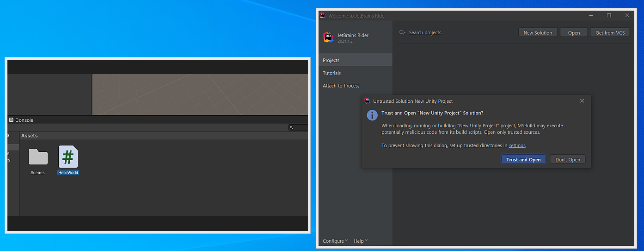Click the Trust and Open button
The image size is (644, 251).
(523, 159)
